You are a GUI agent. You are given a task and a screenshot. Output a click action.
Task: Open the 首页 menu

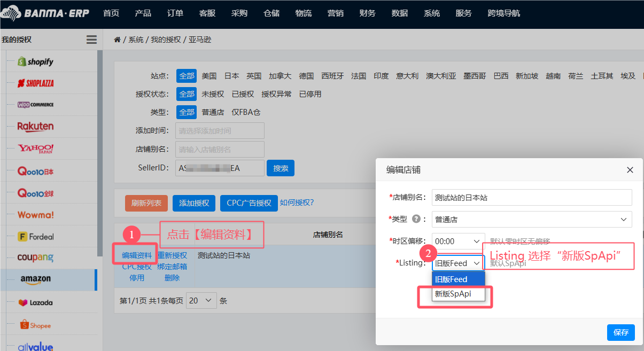click(x=111, y=13)
